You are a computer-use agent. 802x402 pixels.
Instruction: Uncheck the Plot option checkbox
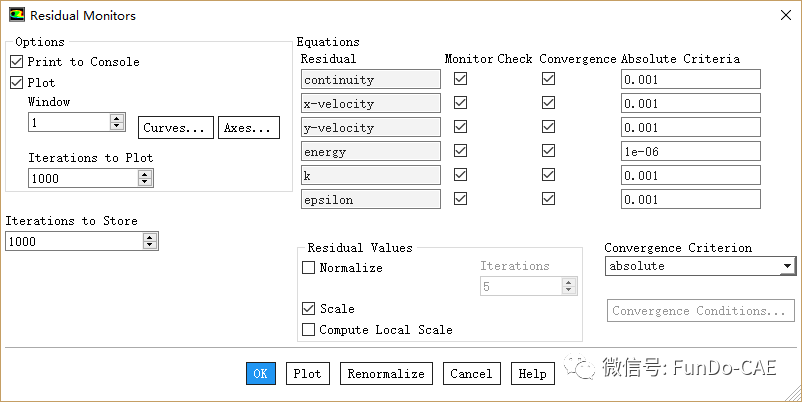point(16,83)
